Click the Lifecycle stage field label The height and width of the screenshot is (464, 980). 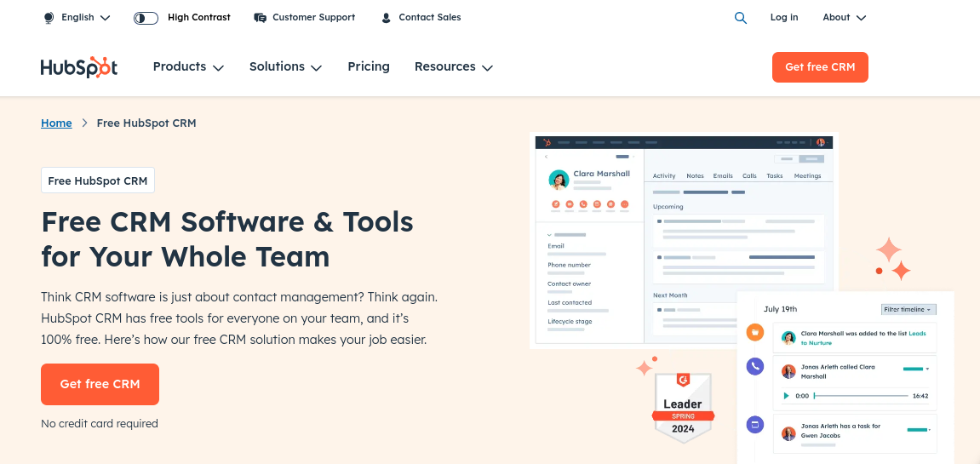[570, 322]
